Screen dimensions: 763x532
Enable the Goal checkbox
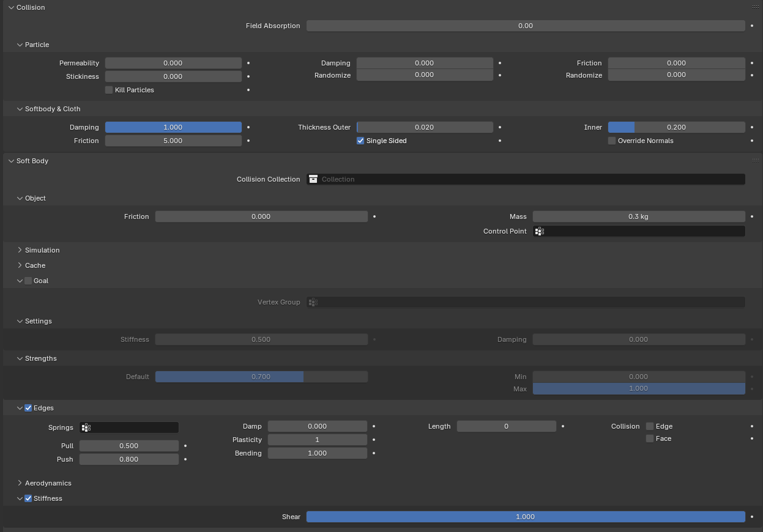(x=28, y=281)
